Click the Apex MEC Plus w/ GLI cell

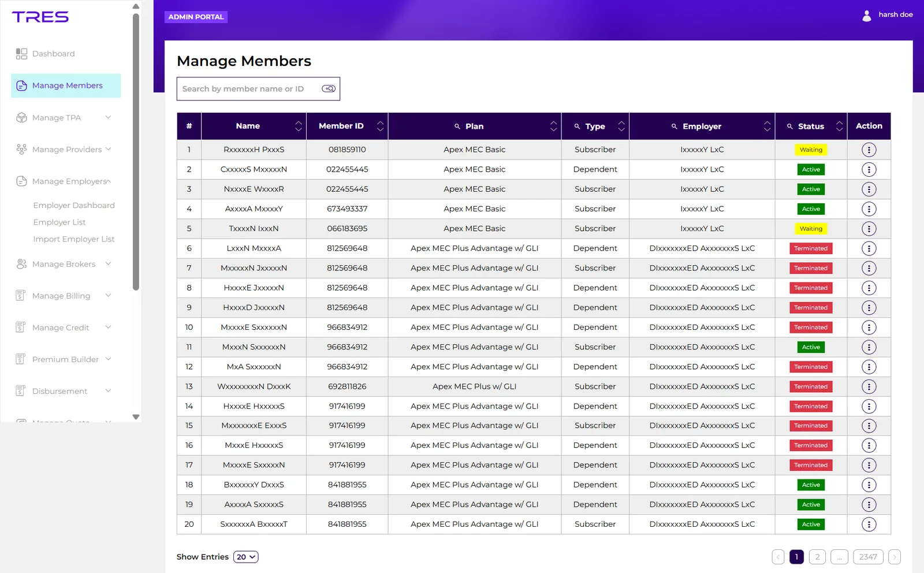coord(474,386)
